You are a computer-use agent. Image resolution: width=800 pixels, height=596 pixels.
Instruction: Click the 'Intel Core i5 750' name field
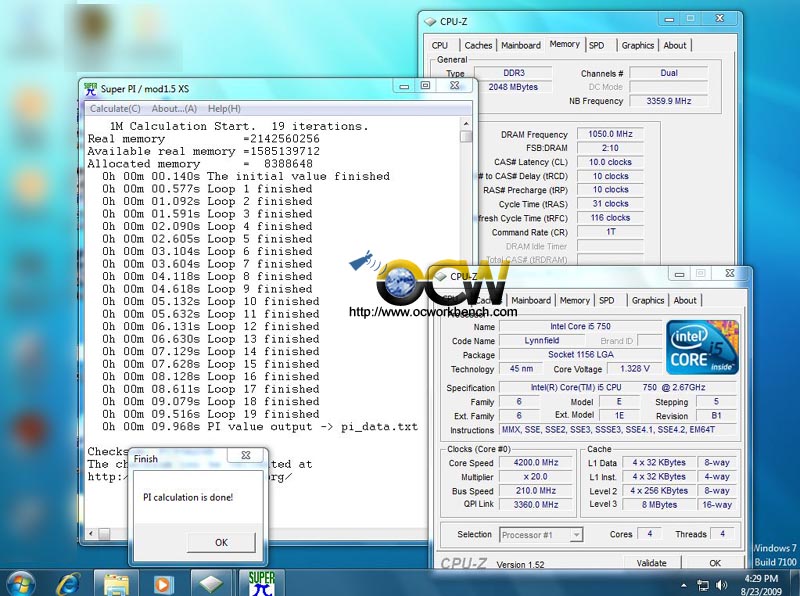[580, 327]
